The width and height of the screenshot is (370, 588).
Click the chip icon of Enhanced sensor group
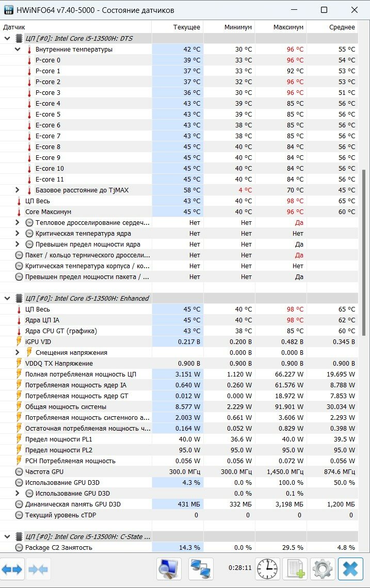pos(19,299)
